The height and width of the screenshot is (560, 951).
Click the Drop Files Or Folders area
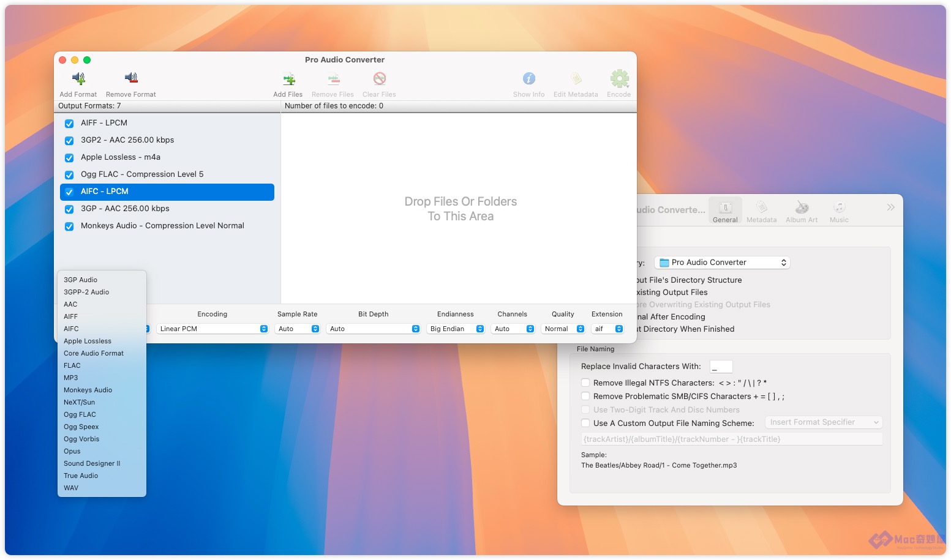[x=459, y=209]
